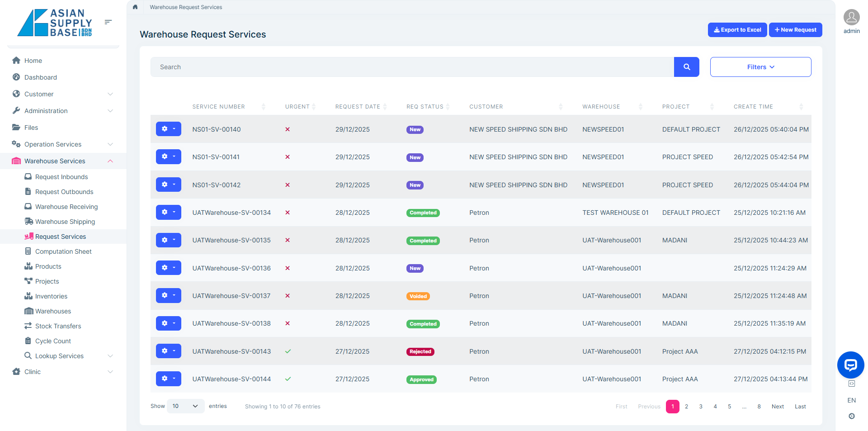The height and width of the screenshot is (431, 868).
Task: Click the Voided status badge
Action: [418, 296]
